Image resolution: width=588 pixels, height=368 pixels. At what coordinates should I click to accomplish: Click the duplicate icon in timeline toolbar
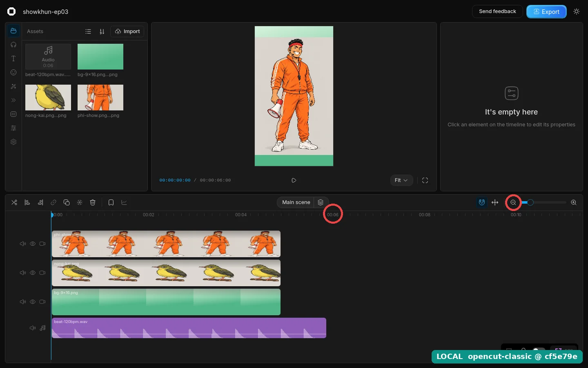pyautogui.click(x=67, y=202)
